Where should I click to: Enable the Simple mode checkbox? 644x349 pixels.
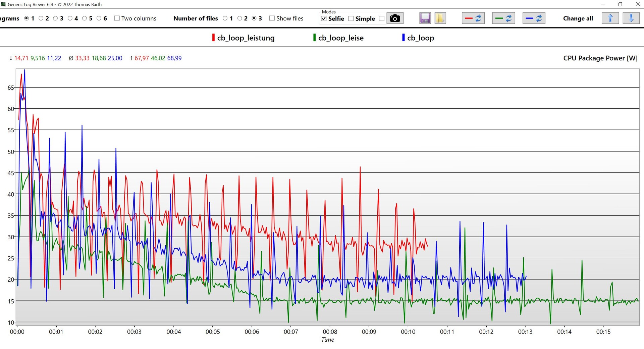tap(351, 19)
